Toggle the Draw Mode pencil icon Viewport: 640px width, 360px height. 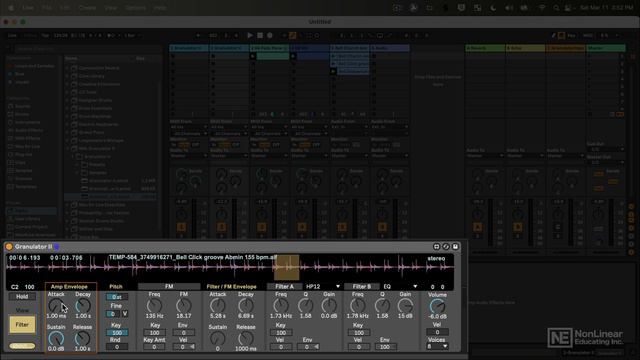(x=553, y=36)
